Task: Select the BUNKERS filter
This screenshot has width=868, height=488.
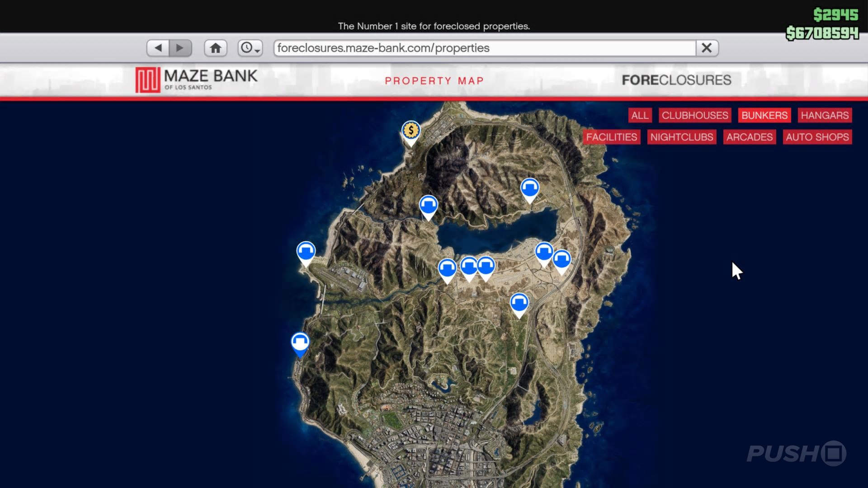Action: pyautogui.click(x=764, y=115)
